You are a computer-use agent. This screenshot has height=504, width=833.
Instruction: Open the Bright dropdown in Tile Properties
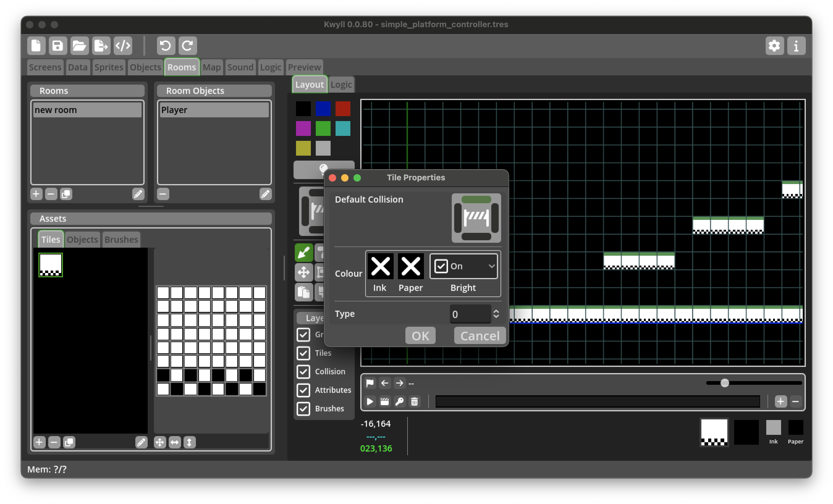click(464, 266)
